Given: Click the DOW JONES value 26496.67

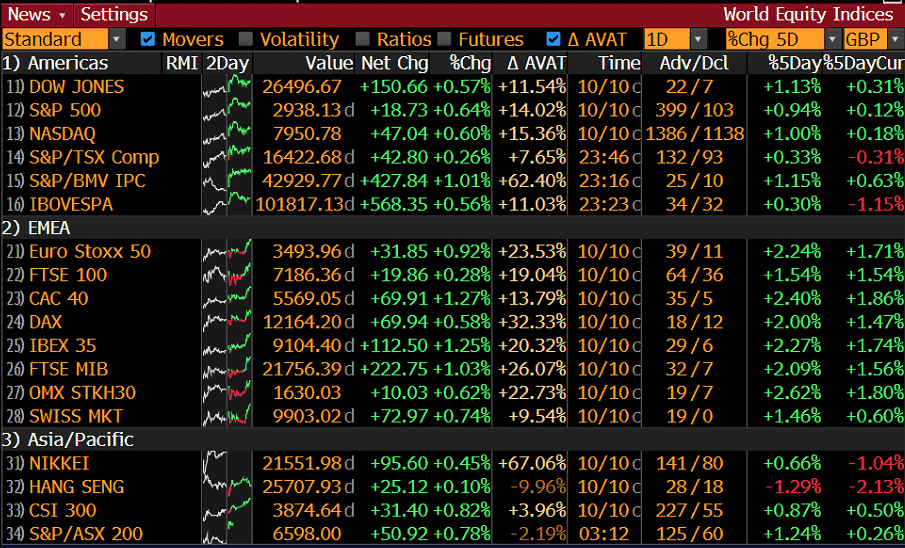Looking at the screenshot, I should coord(302,87).
